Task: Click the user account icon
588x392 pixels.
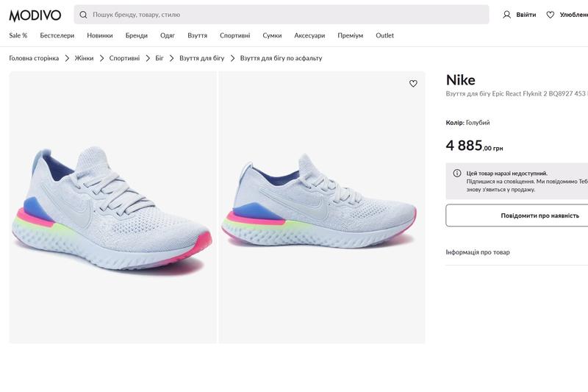Action: point(506,15)
